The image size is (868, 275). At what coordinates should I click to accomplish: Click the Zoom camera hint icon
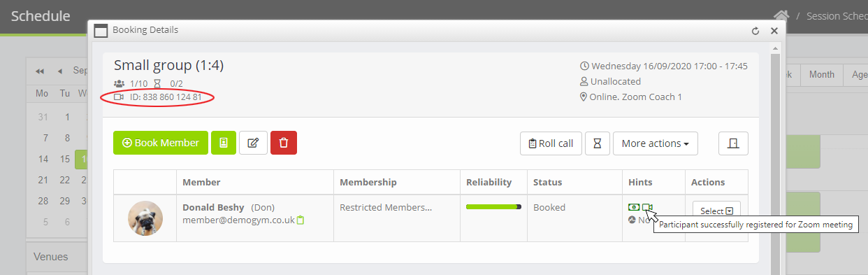(x=647, y=207)
